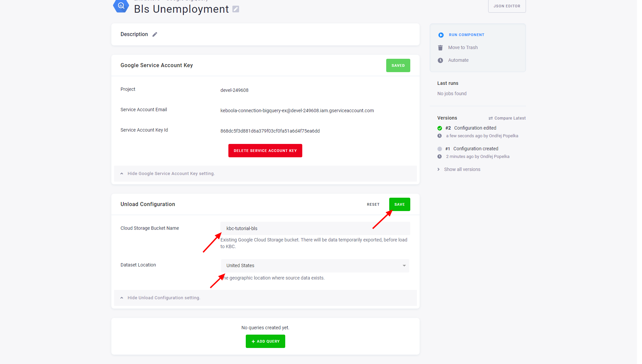642x364 pixels.
Task: Open the Automate option
Action: [458, 60]
